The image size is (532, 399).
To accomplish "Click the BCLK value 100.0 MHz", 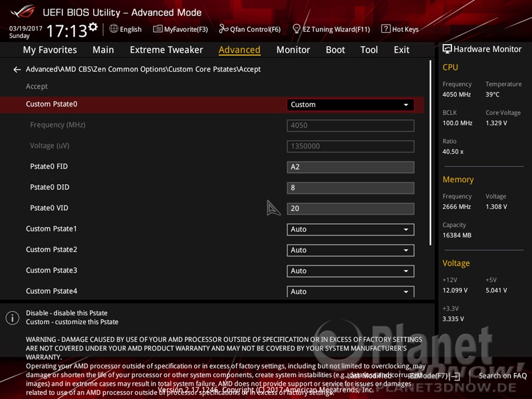I will click(x=457, y=123).
